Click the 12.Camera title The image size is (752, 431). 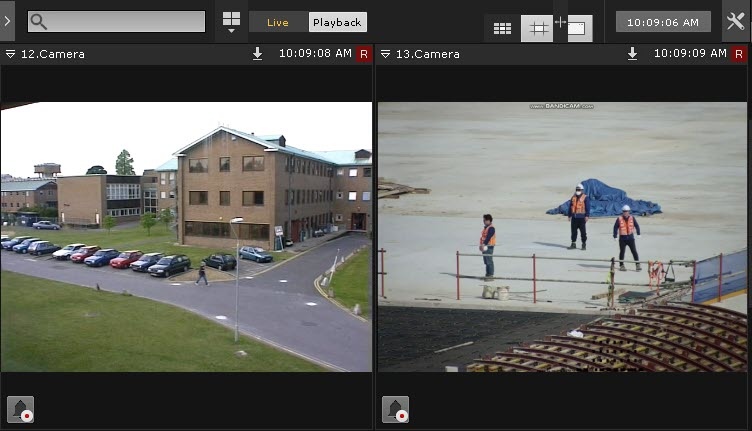(x=53, y=54)
